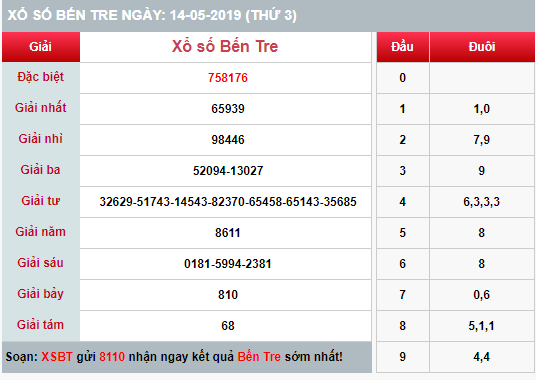Image resolution: width=536 pixels, height=380 pixels.
Task: Click the Đầu cell '5'
Action: (403, 233)
